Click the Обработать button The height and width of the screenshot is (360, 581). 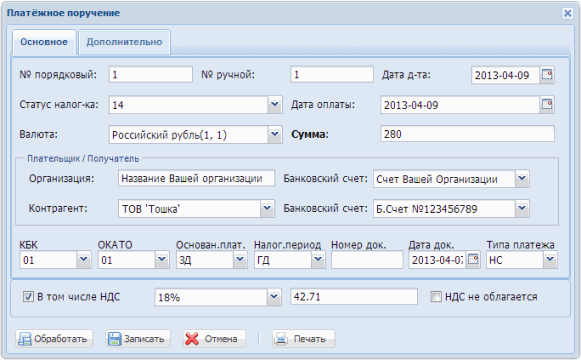[x=54, y=339]
